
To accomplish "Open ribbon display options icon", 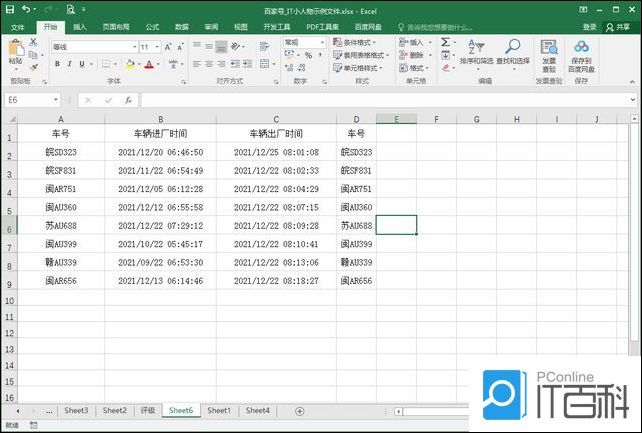I will coord(583,9).
